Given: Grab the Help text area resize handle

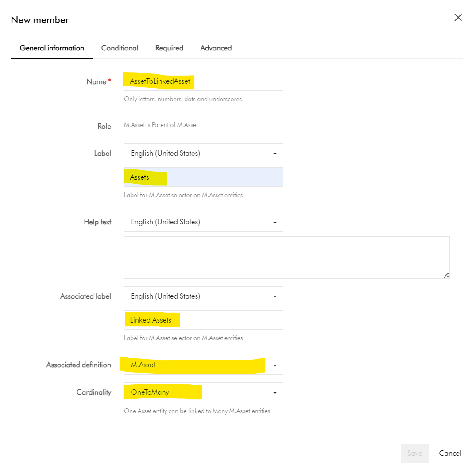Looking at the screenshot, I should point(446,275).
